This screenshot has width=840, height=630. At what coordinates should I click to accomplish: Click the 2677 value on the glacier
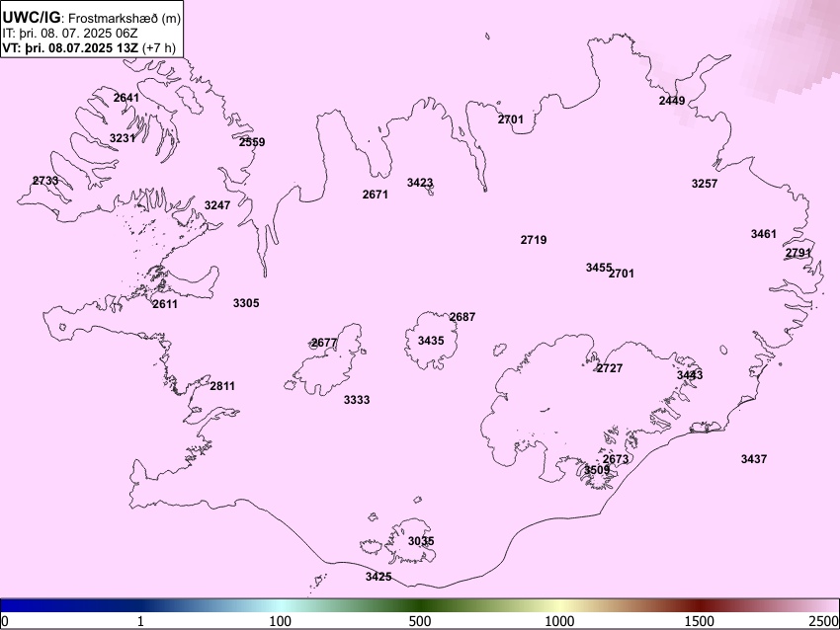[324, 343]
